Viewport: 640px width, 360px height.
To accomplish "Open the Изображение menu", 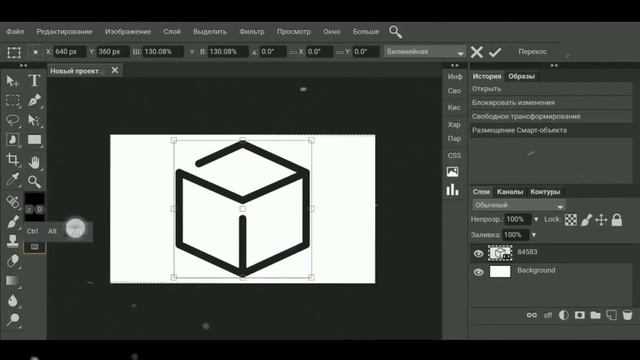I will coord(128,31).
